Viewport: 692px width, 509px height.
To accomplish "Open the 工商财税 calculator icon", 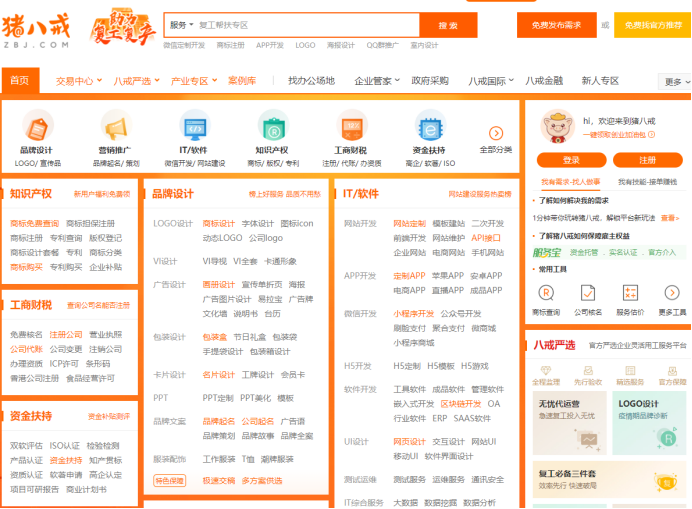I will [x=352, y=126].
